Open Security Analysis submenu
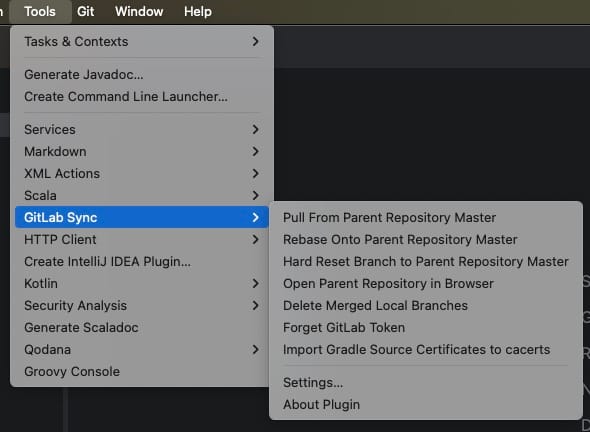Screen dimensions: 590x432 click(141, 306)
